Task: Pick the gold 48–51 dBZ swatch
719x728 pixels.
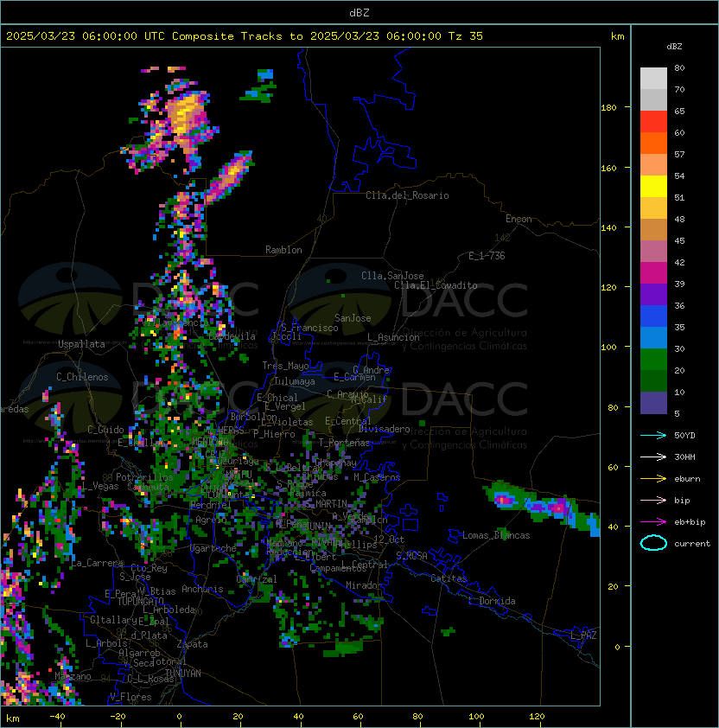Action: click(653, 208)
